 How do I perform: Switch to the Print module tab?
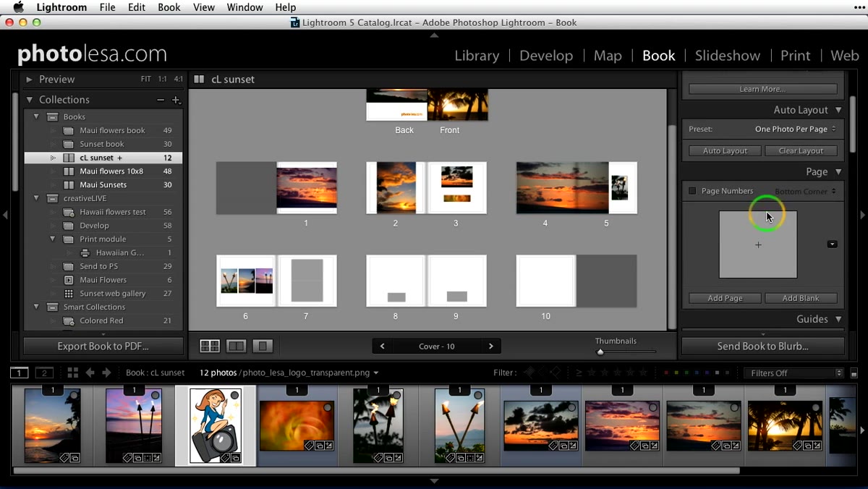click(x=796, y=56)
